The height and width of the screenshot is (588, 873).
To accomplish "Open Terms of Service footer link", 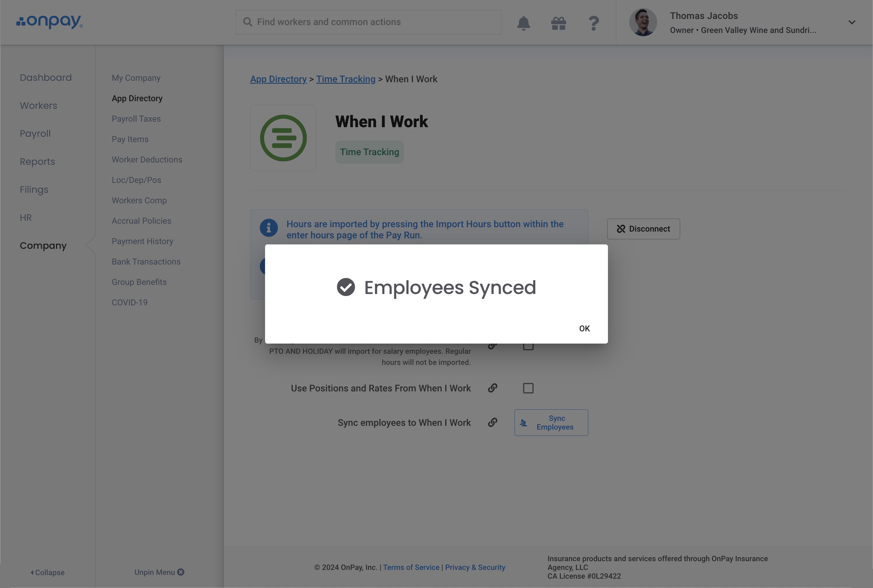I will 411,567.
